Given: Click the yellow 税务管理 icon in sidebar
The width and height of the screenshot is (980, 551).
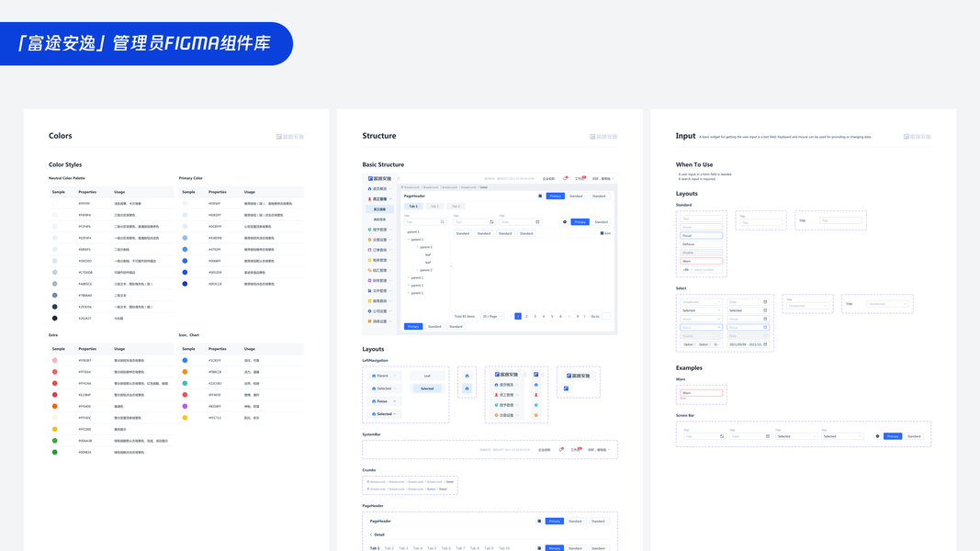Looking at the screenshot, I should click(x=369, y=260).
